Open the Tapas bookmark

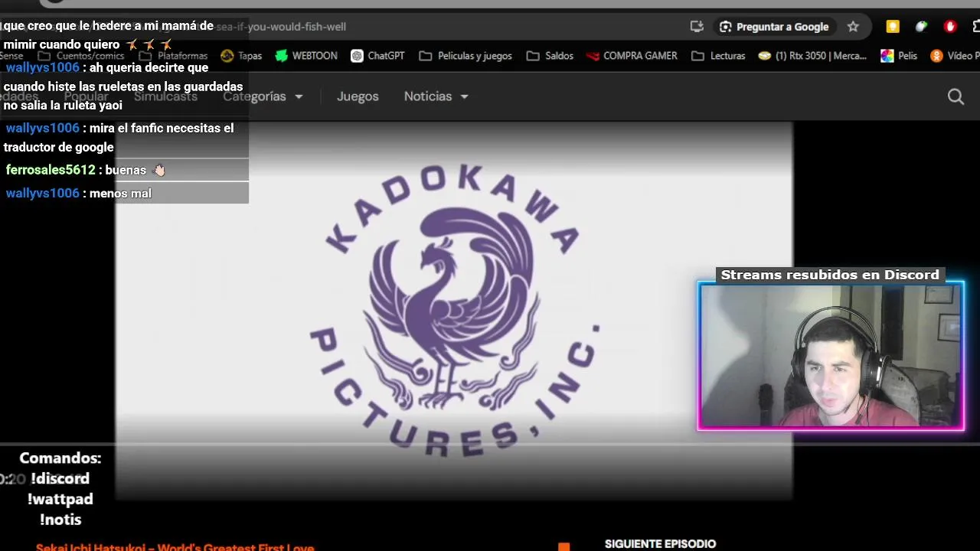241,56
